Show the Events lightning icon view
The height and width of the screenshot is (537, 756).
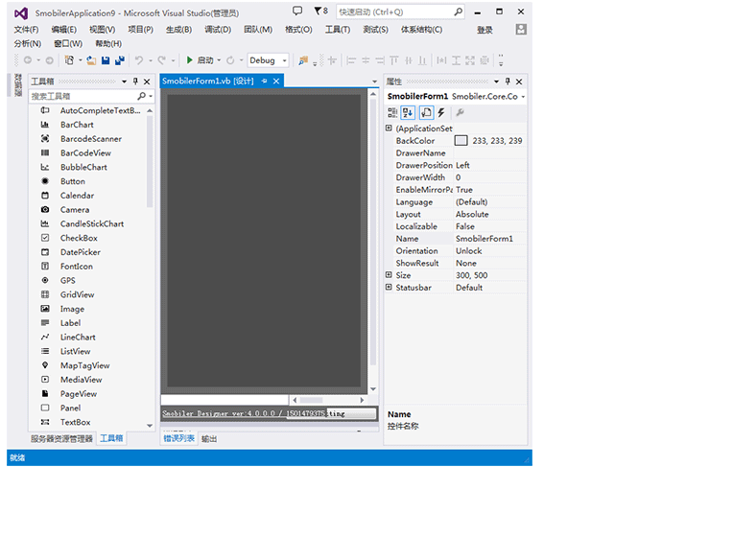click(x=441, y=113)
